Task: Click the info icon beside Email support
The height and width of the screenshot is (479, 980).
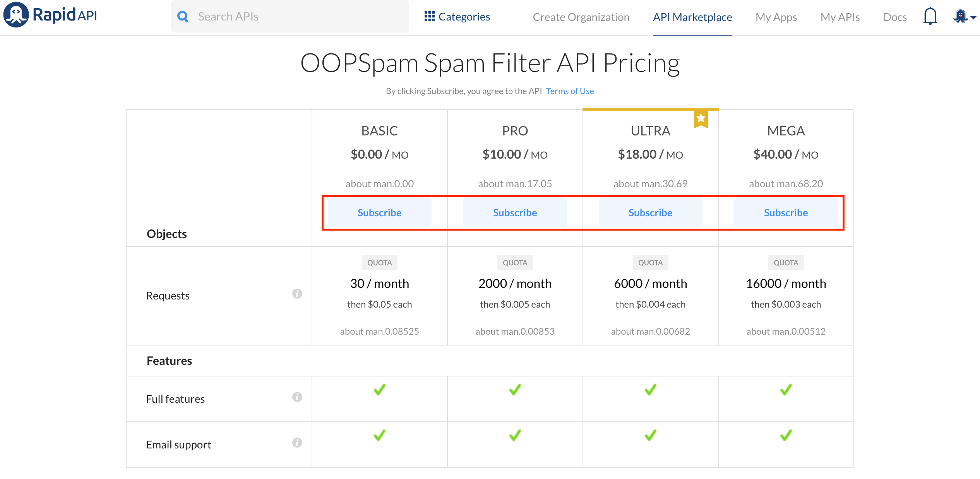Action: pyautogui.click(x=297, y=442)
